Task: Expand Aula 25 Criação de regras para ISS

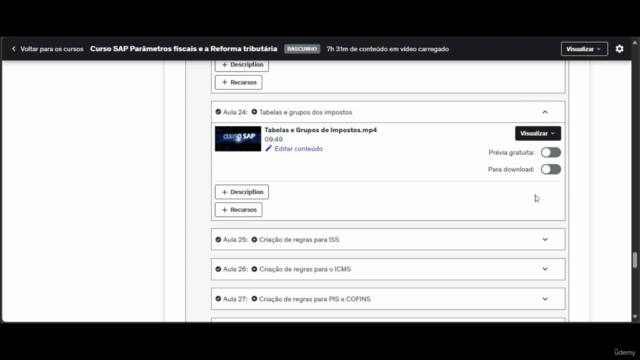Action: click(x=545, y=240)
